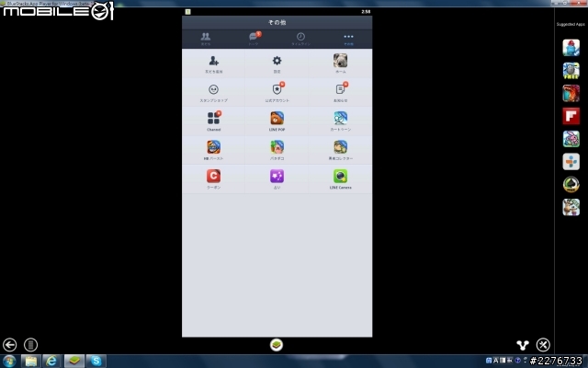Launch the LINE Camera icon

coord(340,176)
